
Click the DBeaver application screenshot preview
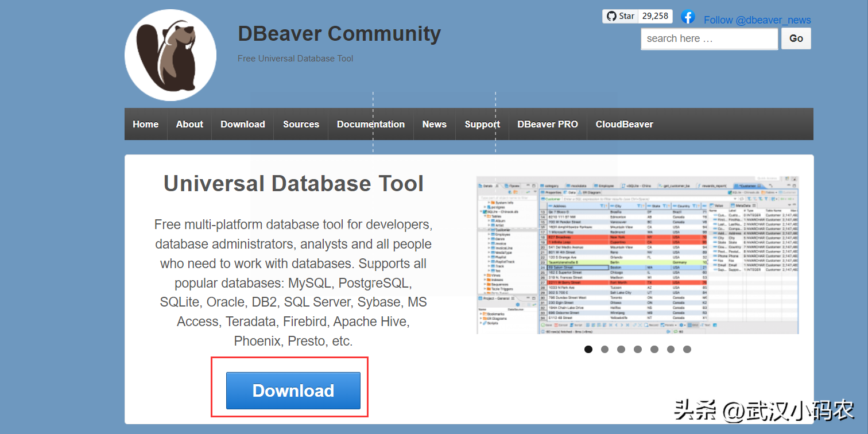point(637,255)
